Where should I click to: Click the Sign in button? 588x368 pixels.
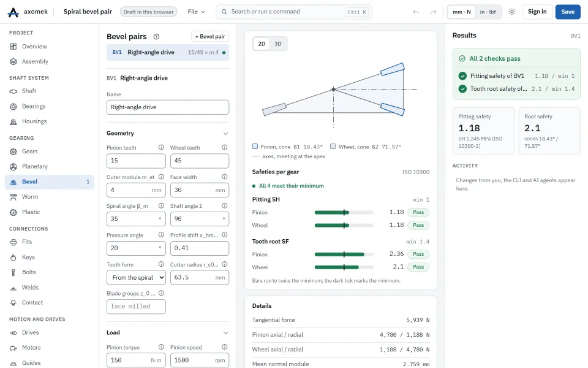pos(537,12)
